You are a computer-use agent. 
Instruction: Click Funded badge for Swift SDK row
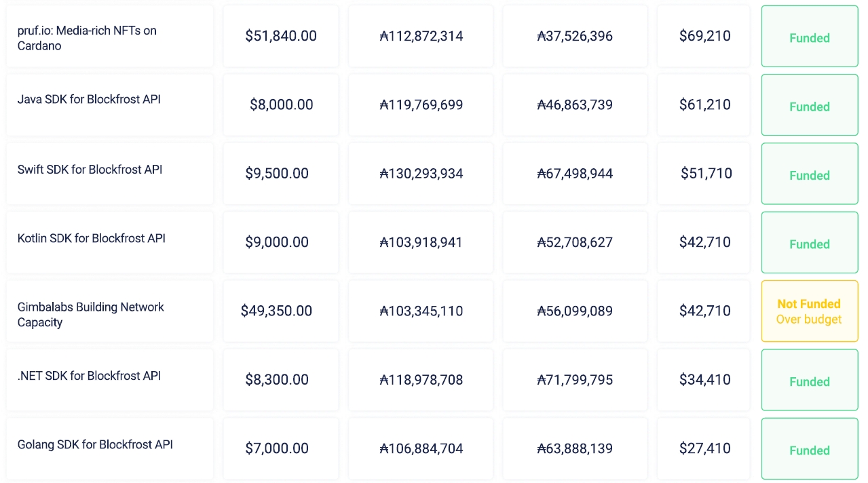tap(809, 175)
